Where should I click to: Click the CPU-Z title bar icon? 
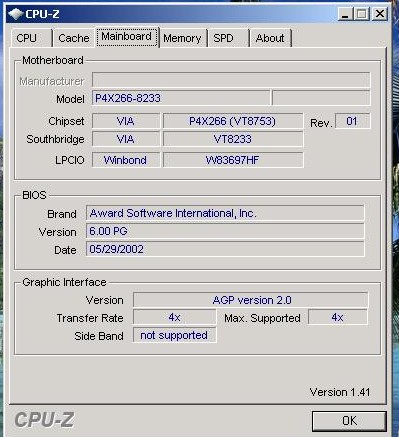[x=15, y=14]
